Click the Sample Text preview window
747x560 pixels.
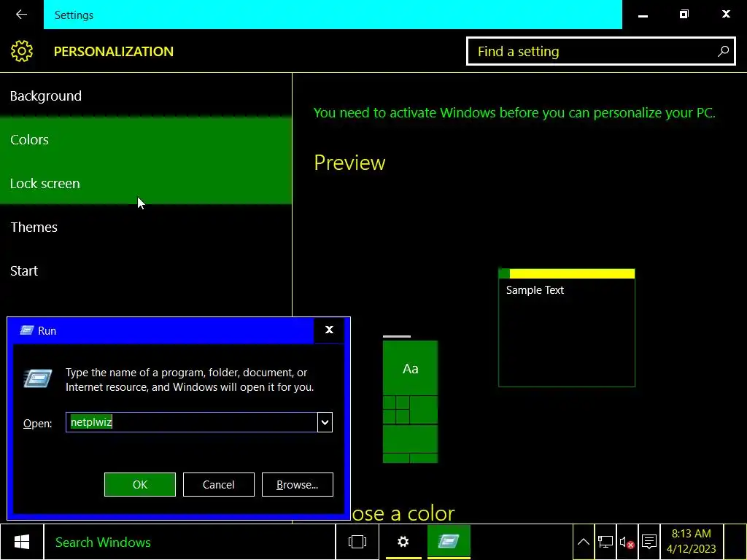566,327
